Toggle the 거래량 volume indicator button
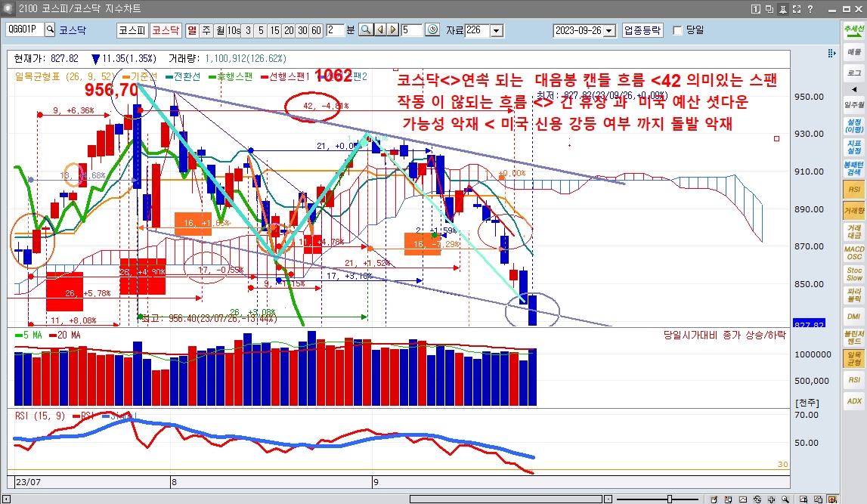 coord(853,211)
